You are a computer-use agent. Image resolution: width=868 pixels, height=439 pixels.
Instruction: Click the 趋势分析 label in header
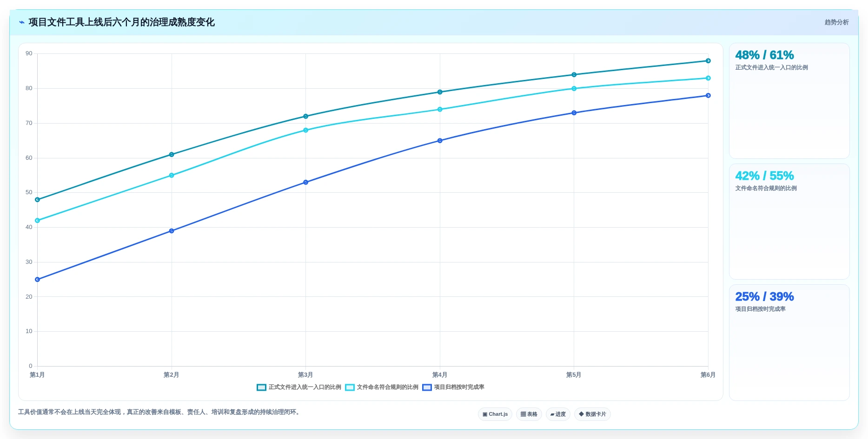pyautogui.click(x=836, y=22)
